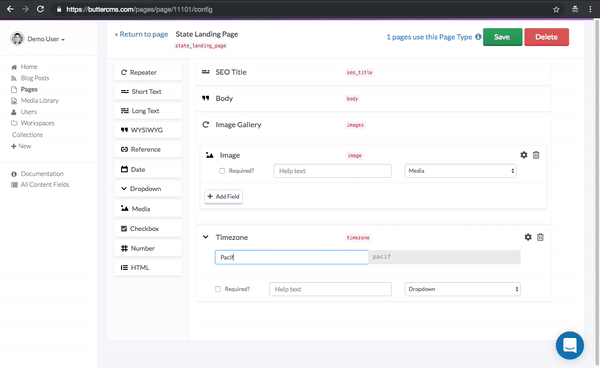Open Dropdown type select for Timezone field
This screenshot has width=600, height=368.
[x=462, y=289]
